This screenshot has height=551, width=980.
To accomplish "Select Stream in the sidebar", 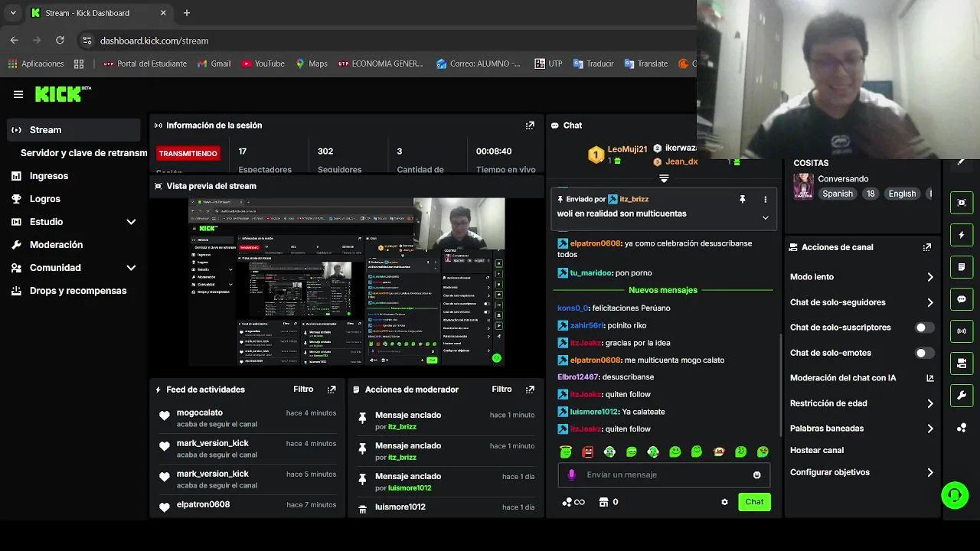I will (73, 130).
